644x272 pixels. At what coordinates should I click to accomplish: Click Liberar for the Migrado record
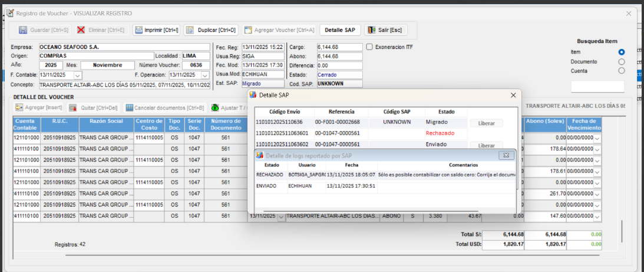pyautogui.click(x=486, y=123)
